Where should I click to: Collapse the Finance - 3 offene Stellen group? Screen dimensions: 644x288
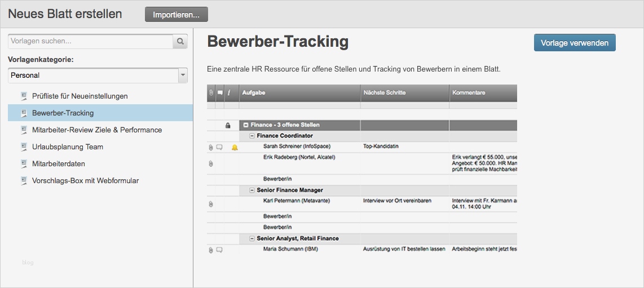tap(246, 125)
